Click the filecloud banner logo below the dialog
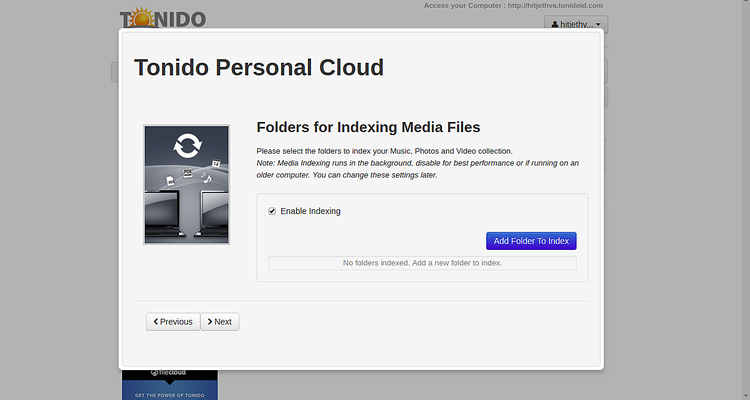Screen dimensions: 750x400 [169, 374]
